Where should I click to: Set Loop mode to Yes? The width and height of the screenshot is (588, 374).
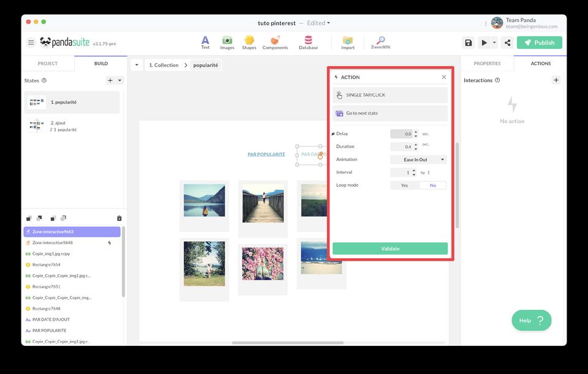(x=404, y=185)
